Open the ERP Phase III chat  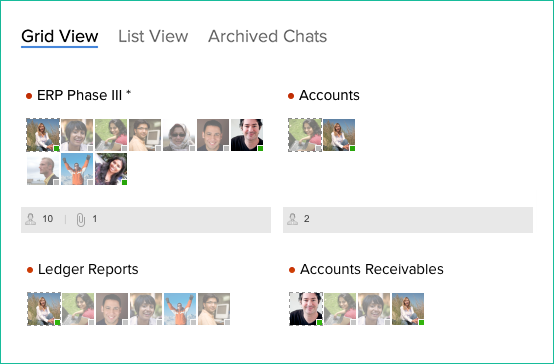pyautogui.click(x=84, y=95)
